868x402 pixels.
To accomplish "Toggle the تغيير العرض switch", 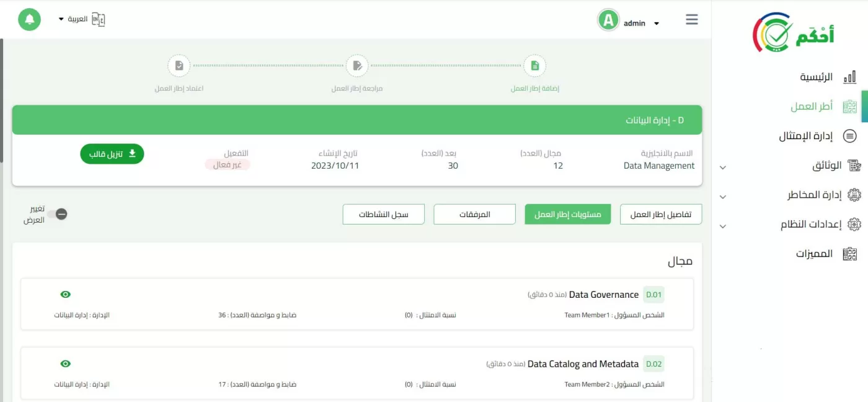I will tap(60, 215).
